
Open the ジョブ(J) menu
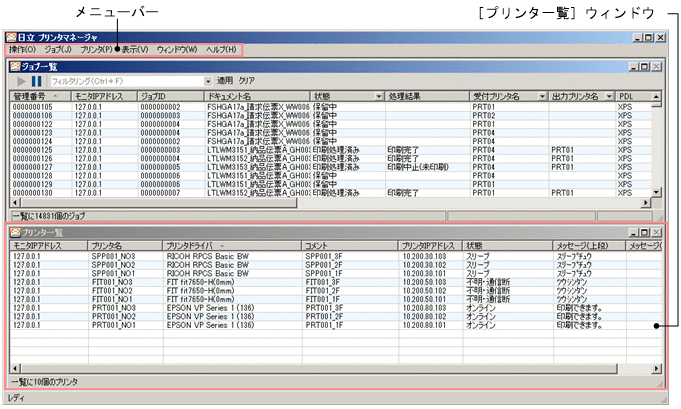(x=58, y=49)
